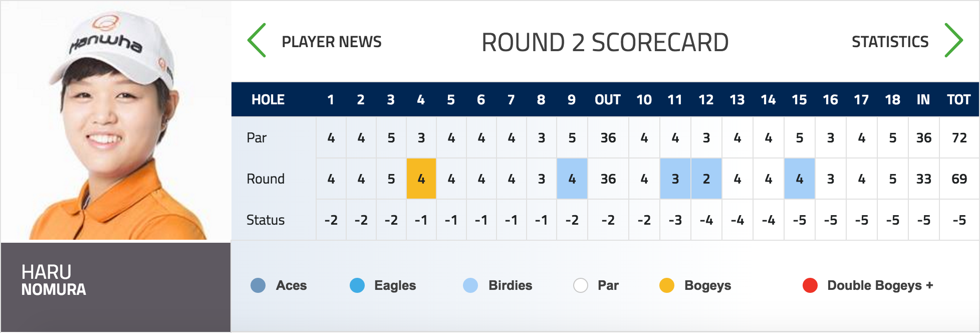Click the Eagles legend blue circle
Screen dimensions: 980x333
pos(357,285)
